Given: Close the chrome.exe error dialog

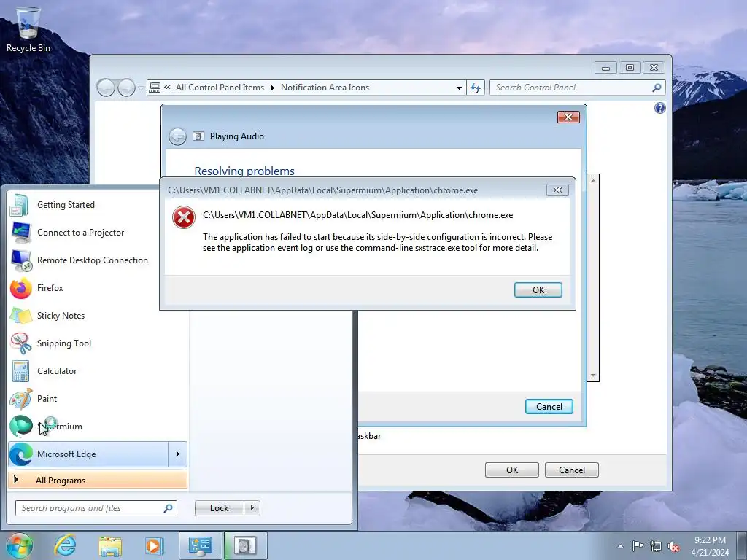Looking at the screenshot, I should coord(557,190).
